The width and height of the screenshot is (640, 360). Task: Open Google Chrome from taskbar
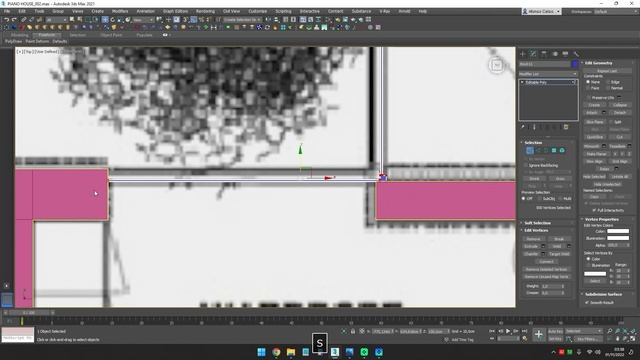276,352
